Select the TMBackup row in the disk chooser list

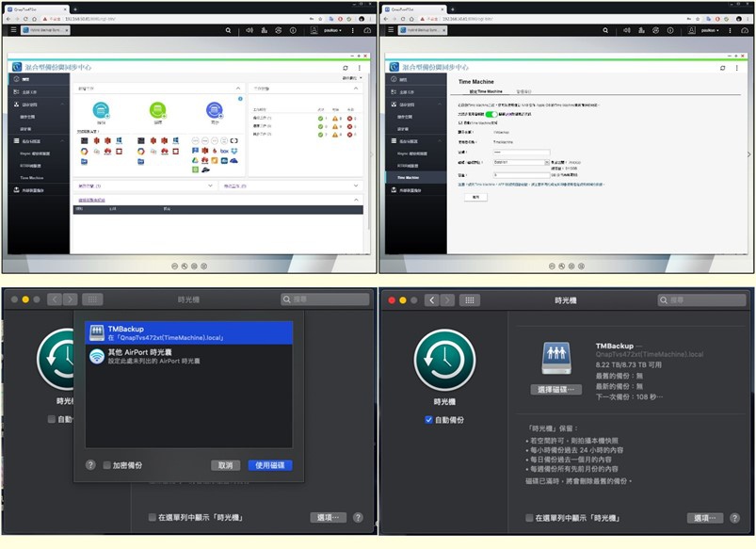[x=188, y=332]
